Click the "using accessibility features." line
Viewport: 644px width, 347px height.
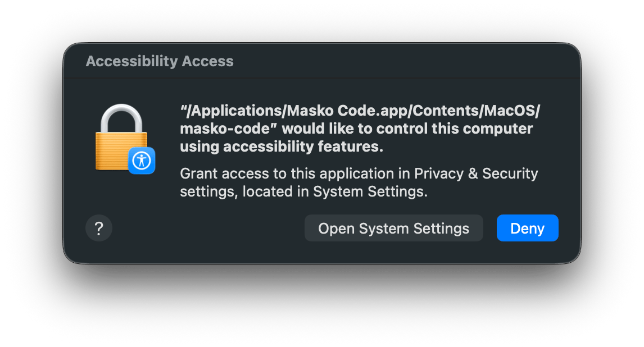pyautogui.click(x=282, y=147)
